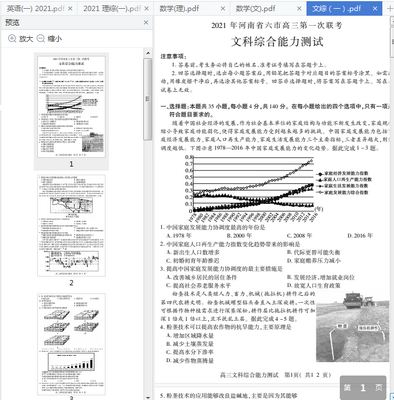Close the 英语(一) 2021.pdf tab
This screenshot has height=400, width=394.
click(x=70, y=9)
